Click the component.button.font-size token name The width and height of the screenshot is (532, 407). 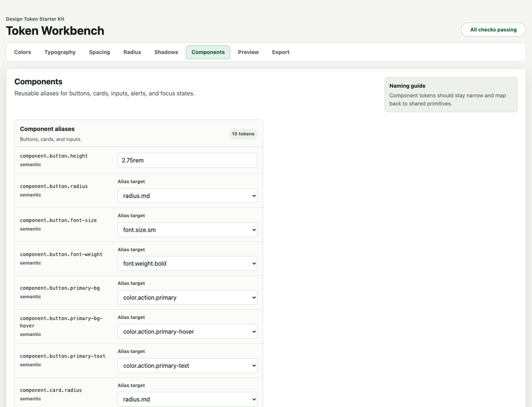point(58,220)
